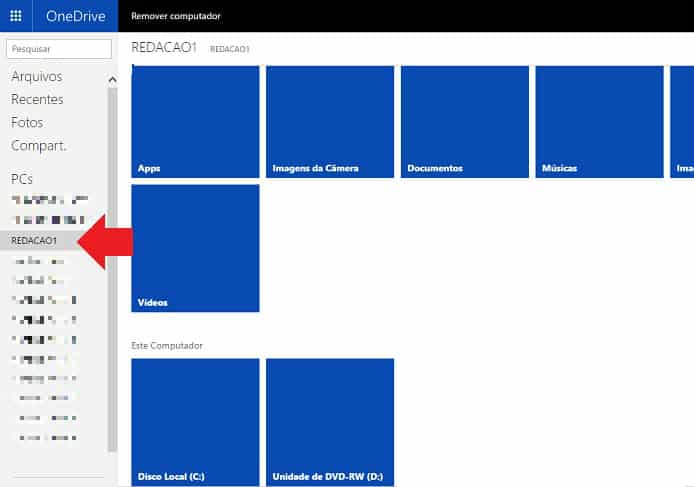Open the Imagens da Câmera tile
This screenshot has height=487, width=694.
(330, 122)
